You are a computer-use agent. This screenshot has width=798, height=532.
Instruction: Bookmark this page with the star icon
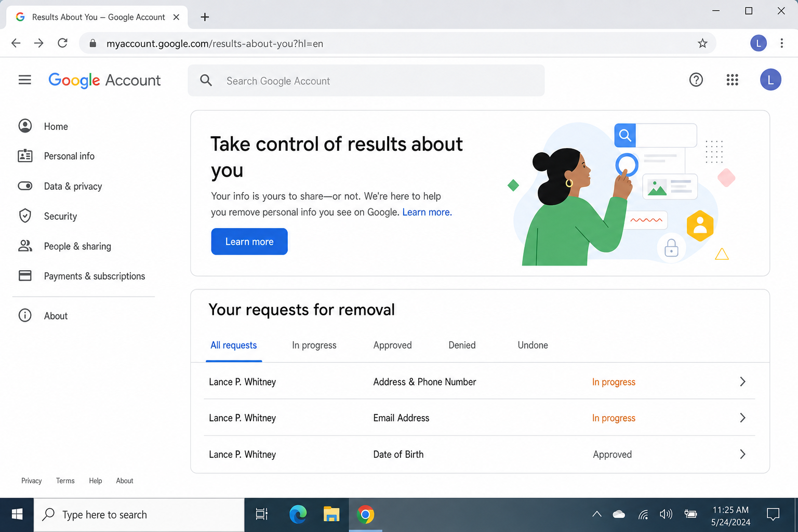pyautogui.click(x=702, y=43)
